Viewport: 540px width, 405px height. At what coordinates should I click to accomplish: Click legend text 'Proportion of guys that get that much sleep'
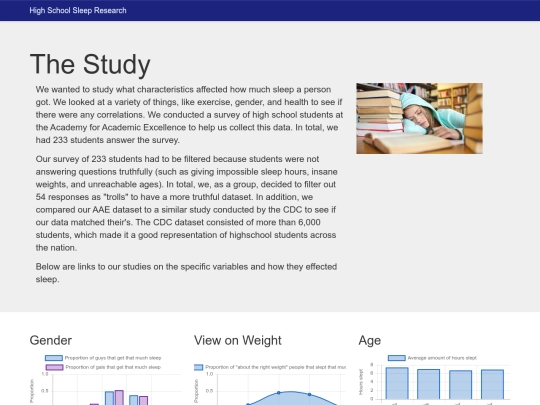(113, 358)
